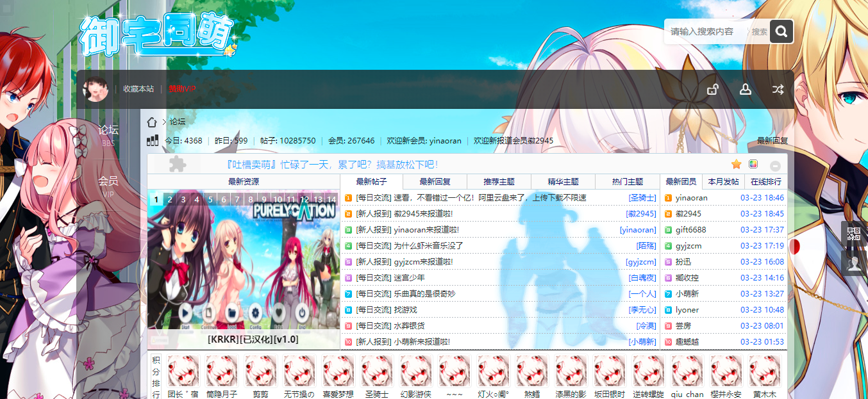Open post 水葬银货
The height and width of the screenshot is (399, 868).
(x=409, y=326)
